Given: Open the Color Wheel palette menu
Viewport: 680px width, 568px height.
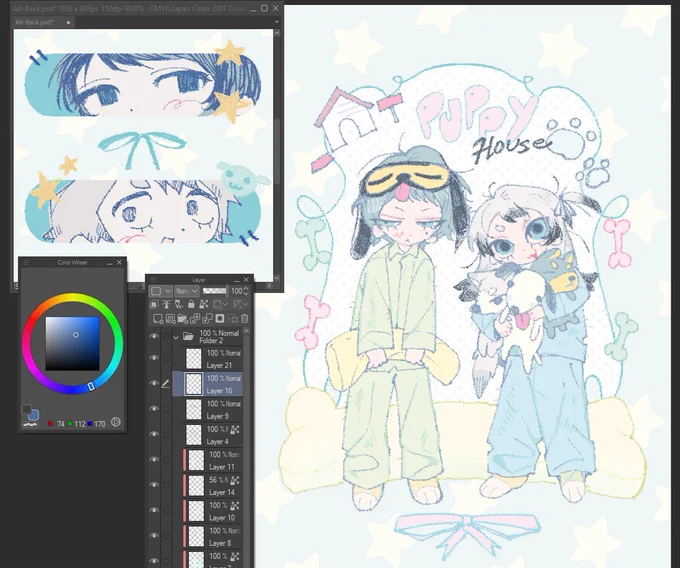Looking at the screenshot, I should [26, 262].
